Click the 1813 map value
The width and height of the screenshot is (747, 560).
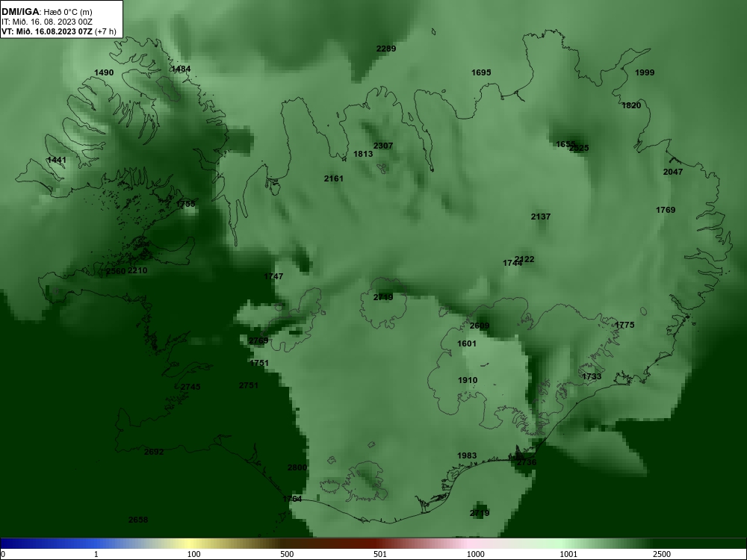point(363,154)
